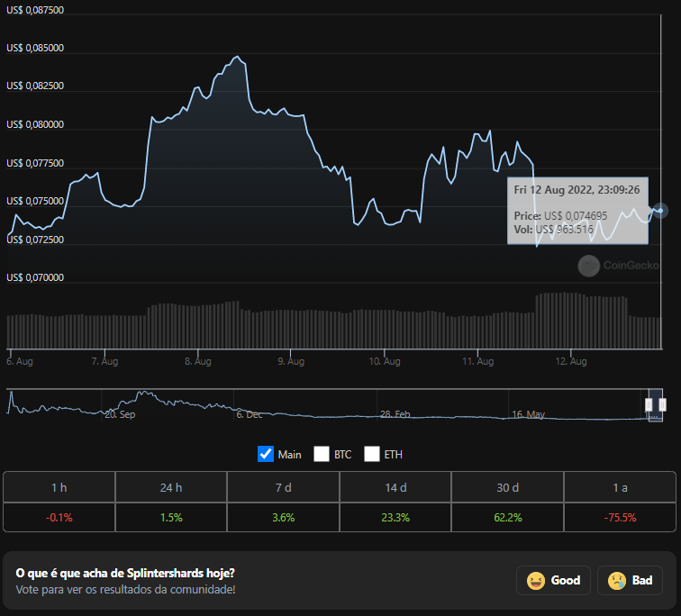Click the 28. Feb label in navigator
The width and height of the screenshot is (681, 616).
point(395,414)
